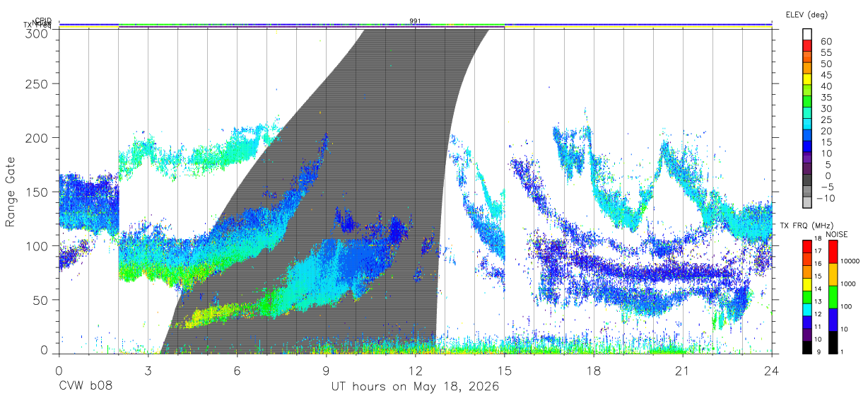Click the x-axis hour label "12"
The height and width of the screenshot is (401, 868).
(416, 370)
